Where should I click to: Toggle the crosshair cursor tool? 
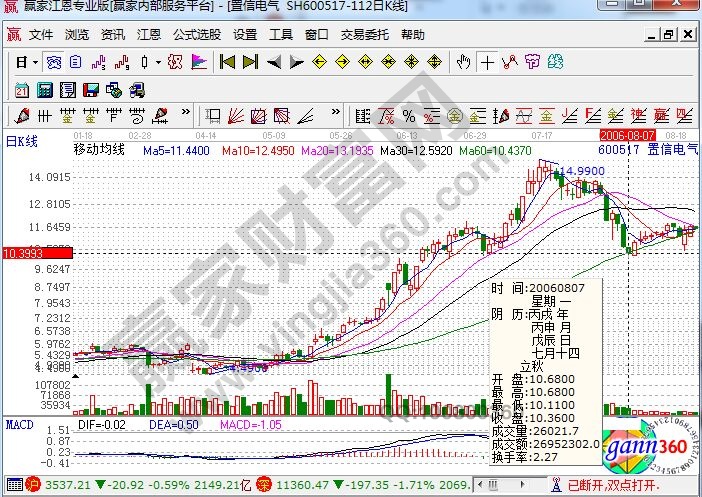coord(487,62)
